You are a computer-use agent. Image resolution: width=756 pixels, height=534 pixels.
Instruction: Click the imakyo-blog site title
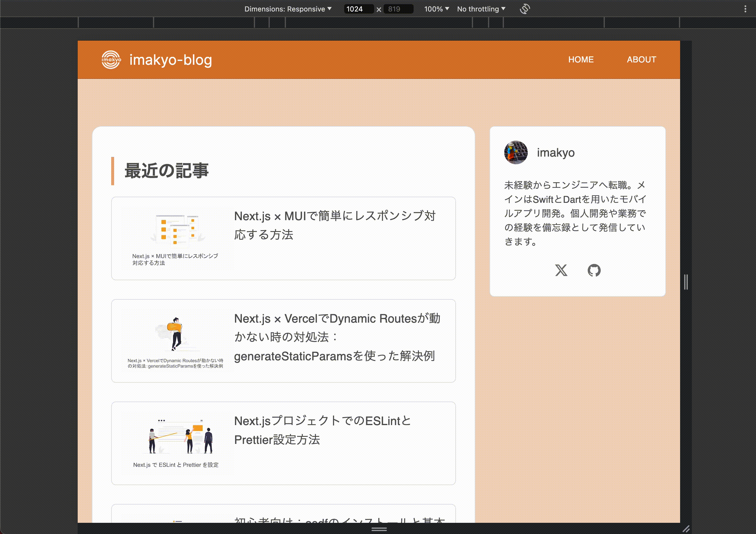171,60
